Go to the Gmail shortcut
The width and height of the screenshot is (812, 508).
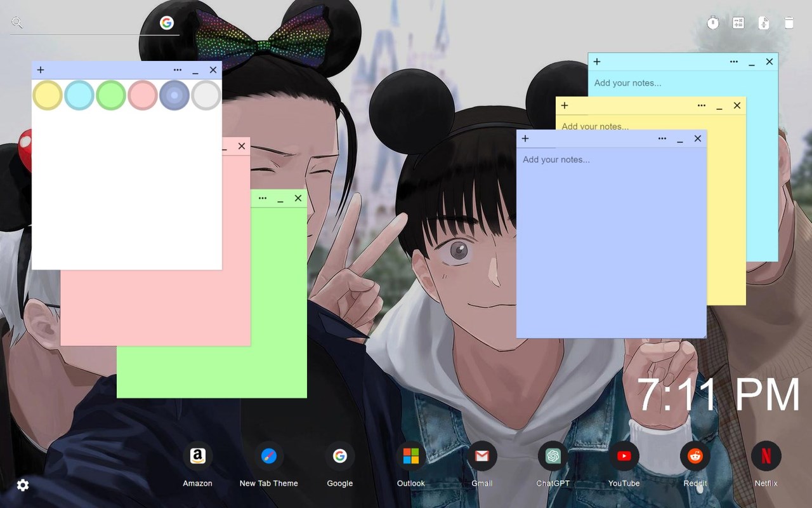481,456
